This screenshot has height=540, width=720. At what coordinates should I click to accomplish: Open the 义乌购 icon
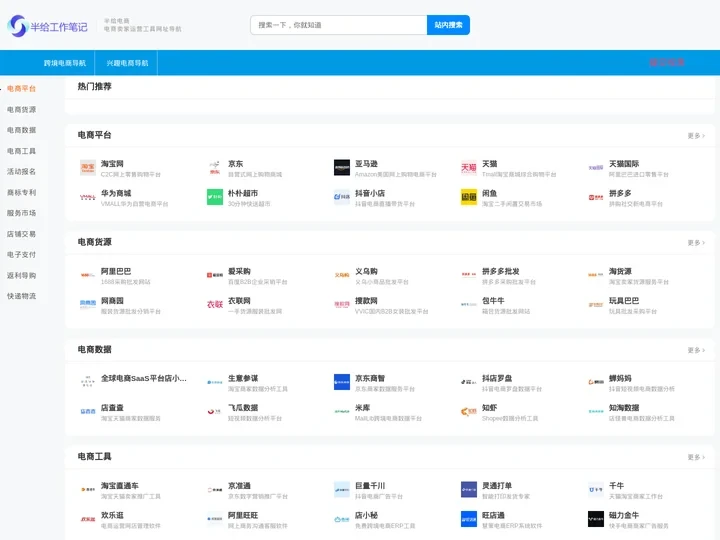[x=342, y=276]
